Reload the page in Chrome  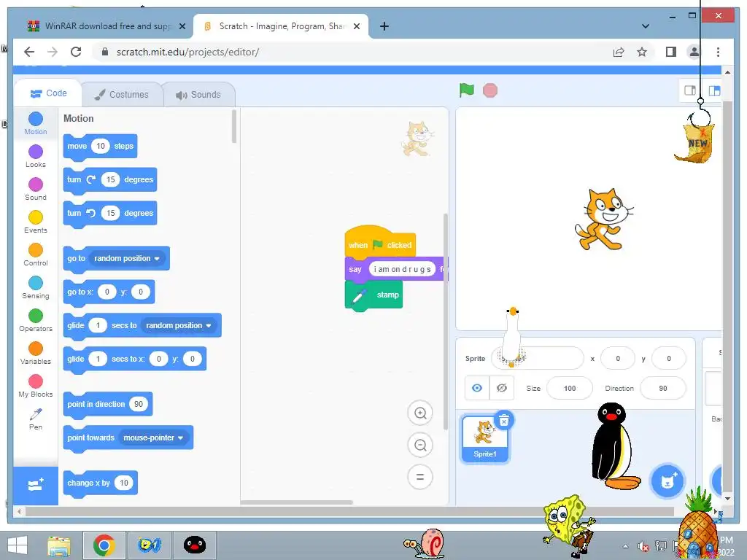coord(76,52)
